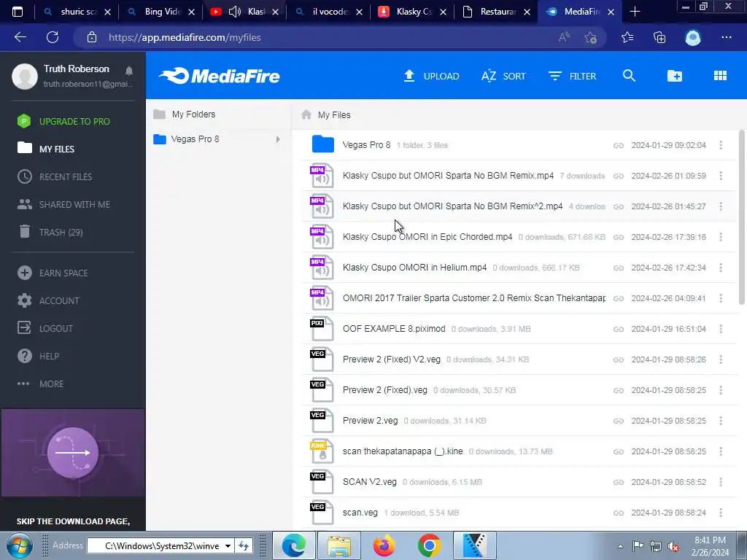Open options for OMORI Sparta No BGM Remix.mp4
Screen dimensions: 747x560
pyautogui.click(x=721, y=176)
